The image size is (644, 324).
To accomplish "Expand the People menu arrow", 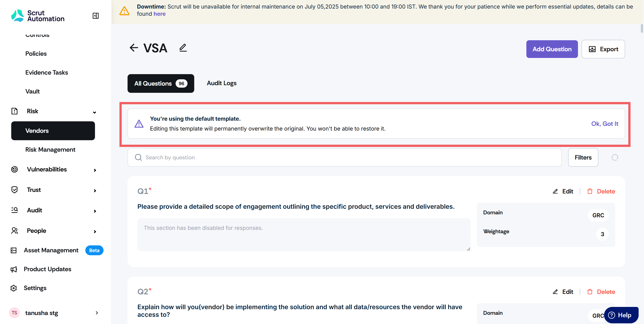I will tap(95, 232).
